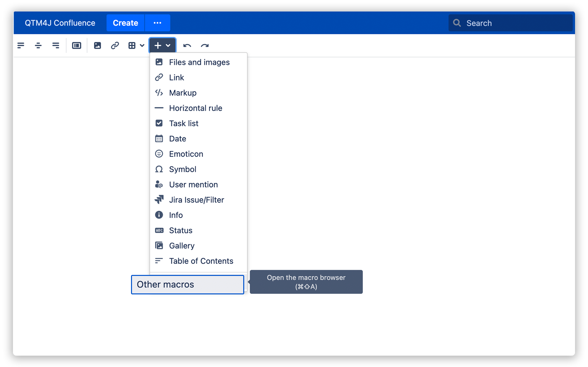Screen dimensions: 588x367
Task: Select Emoticon menu item
Action: 198,154
